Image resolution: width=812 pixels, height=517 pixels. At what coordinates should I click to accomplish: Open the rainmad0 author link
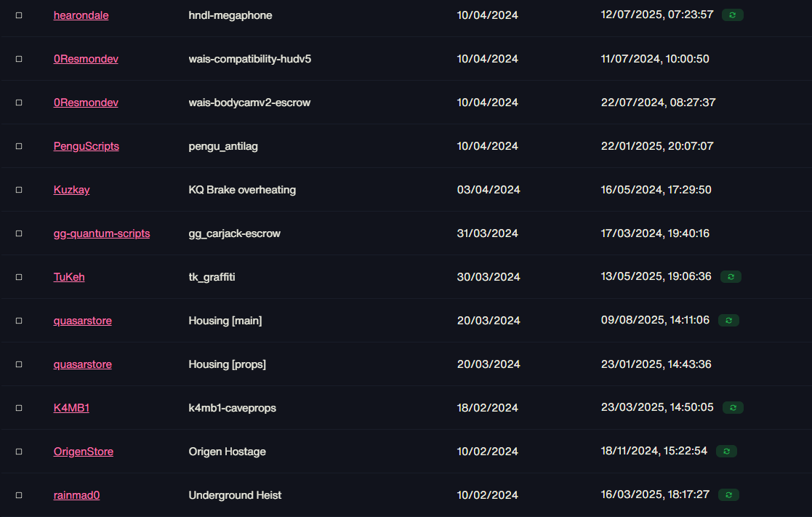pos(76,494)
